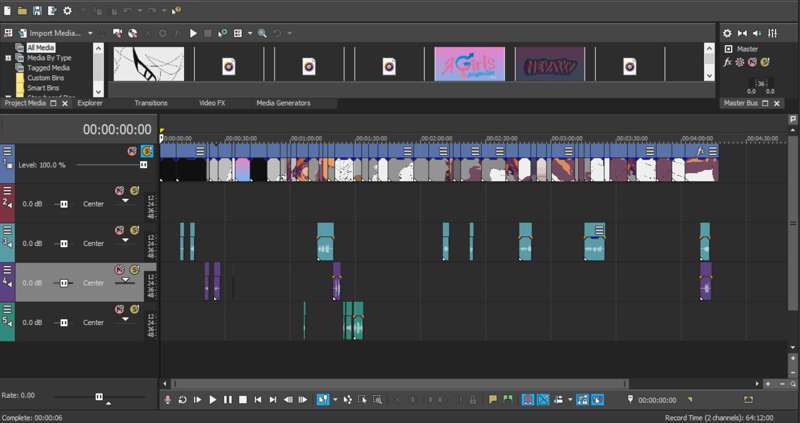800x423 pixels.
Task: Create a new project with the blank-page icon
Action: (7, 11)
